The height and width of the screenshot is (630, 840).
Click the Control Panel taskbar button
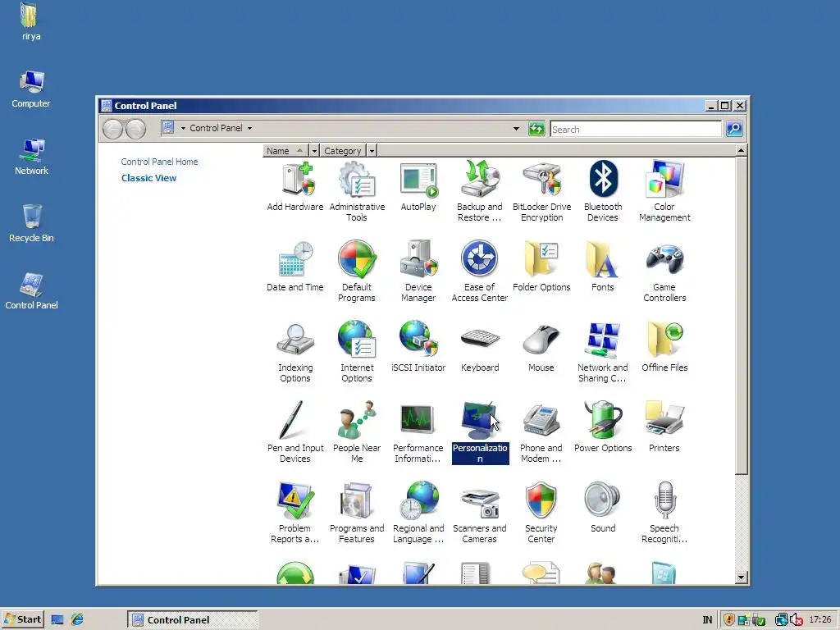coord(192,620)
